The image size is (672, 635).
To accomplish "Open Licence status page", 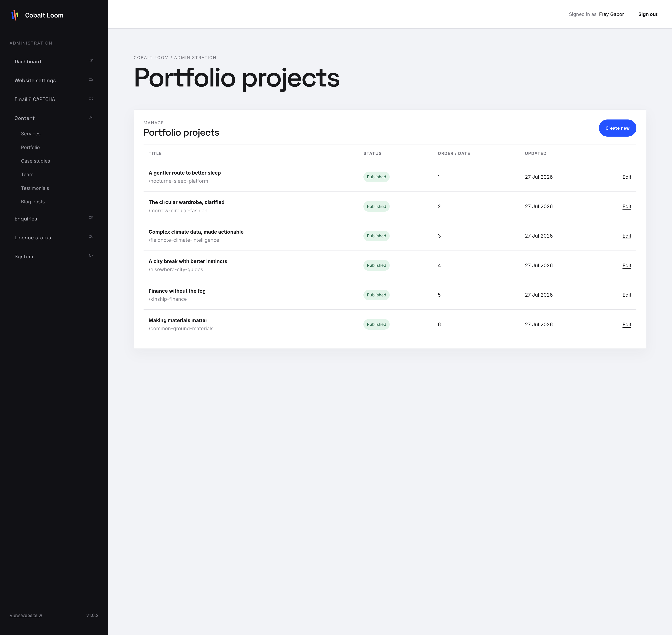I will click(x=54, y=238).
